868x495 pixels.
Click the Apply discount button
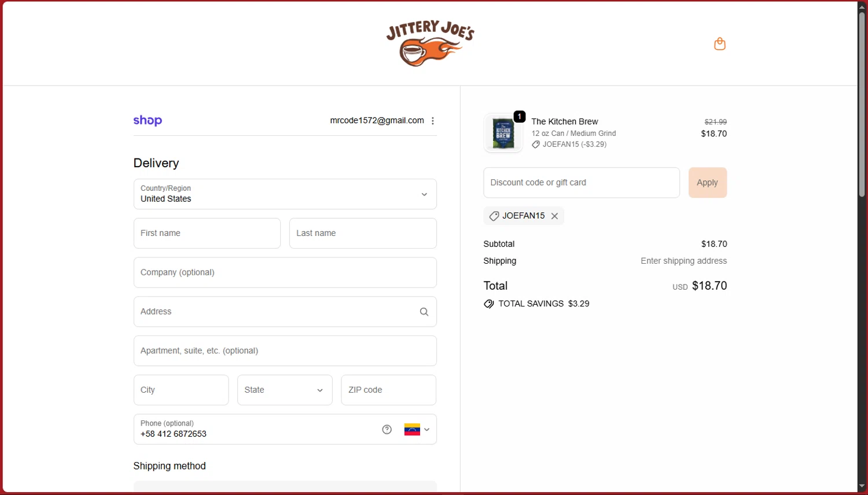(x=707, y=183)
